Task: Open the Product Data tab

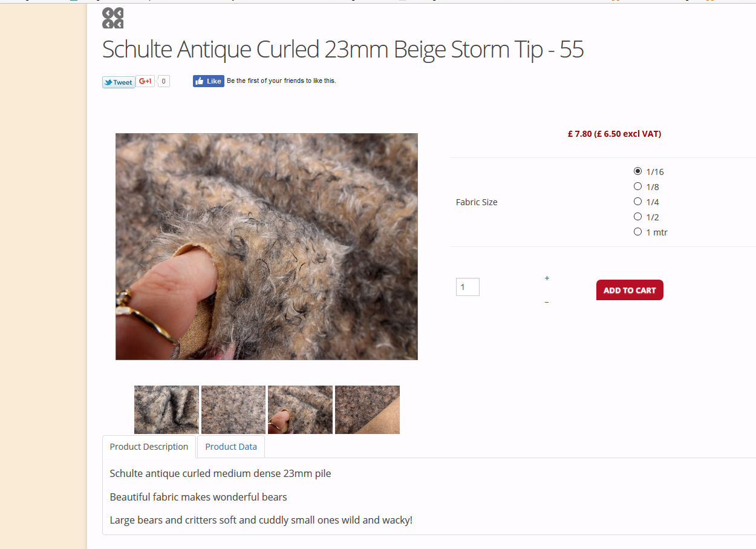Action: pos(231,447)
